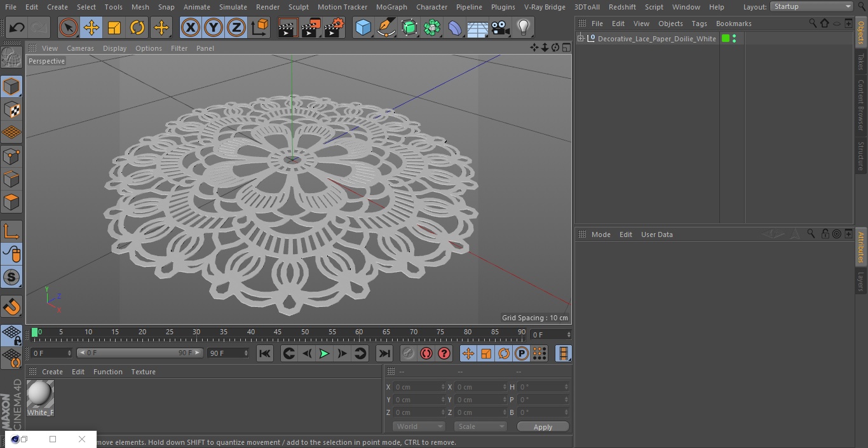Open the Scale mode dropdown
This screenshot has width=868, height=448.
point(480,426)
